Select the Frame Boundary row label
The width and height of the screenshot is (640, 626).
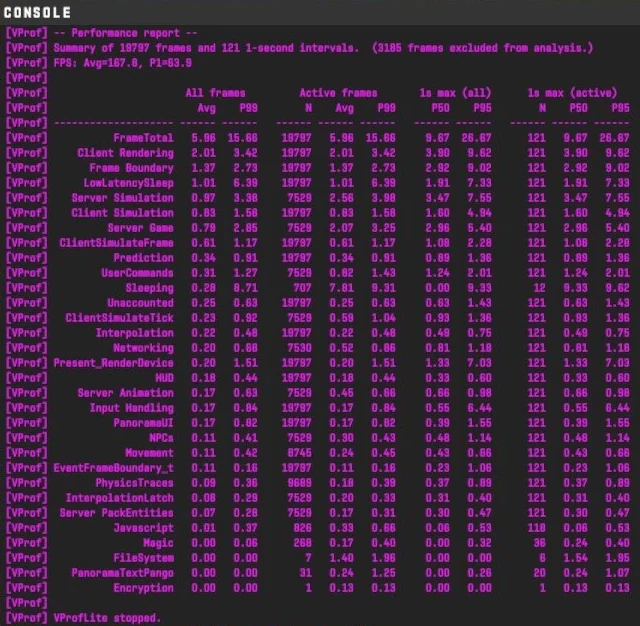(131, 168)
